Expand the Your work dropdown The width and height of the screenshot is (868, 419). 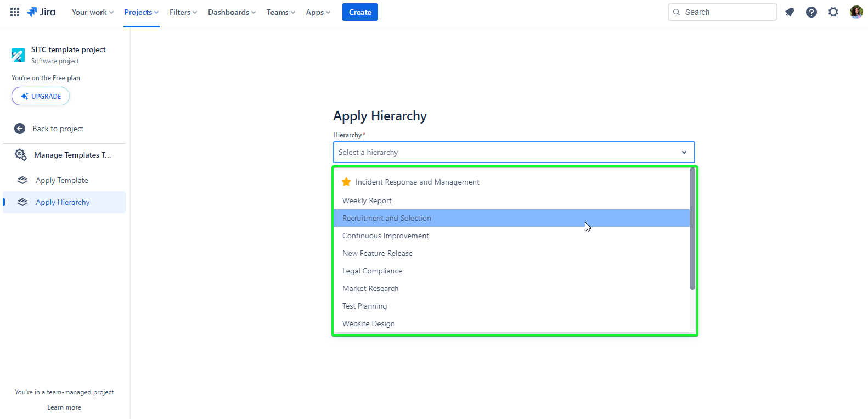92,12
